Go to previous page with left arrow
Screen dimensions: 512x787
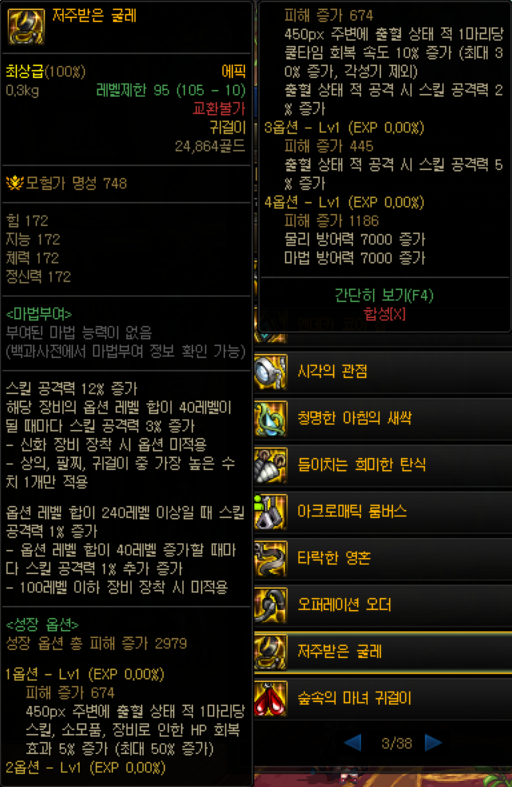352,742
